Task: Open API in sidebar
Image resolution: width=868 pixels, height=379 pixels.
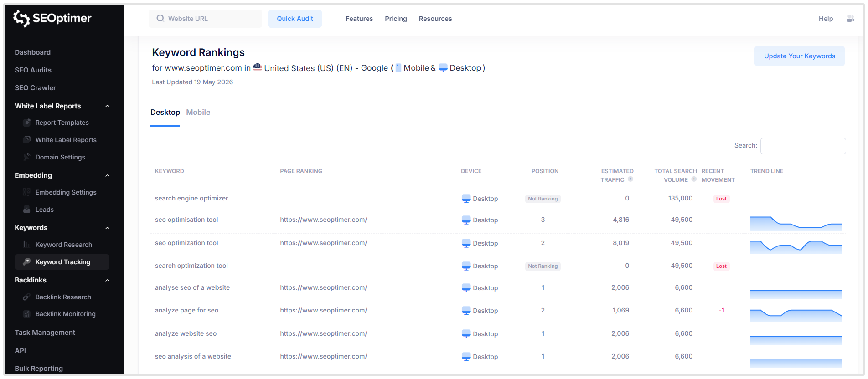Action: (20, 351)
